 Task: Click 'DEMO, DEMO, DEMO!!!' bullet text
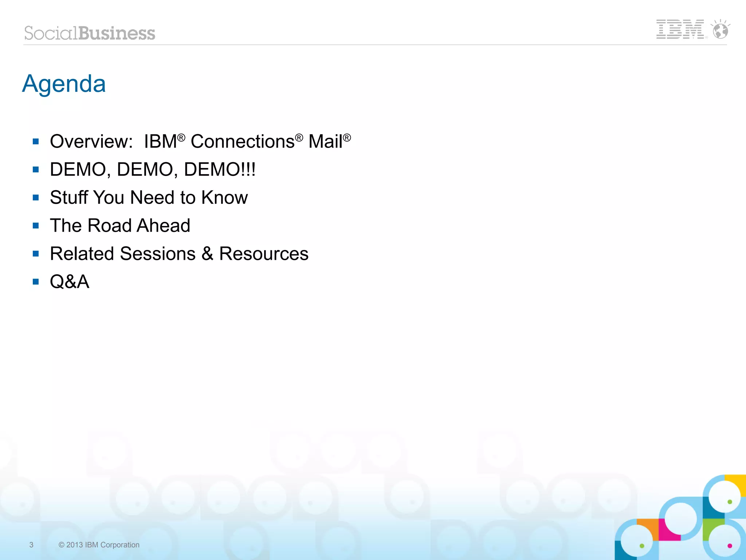point(153,169)
